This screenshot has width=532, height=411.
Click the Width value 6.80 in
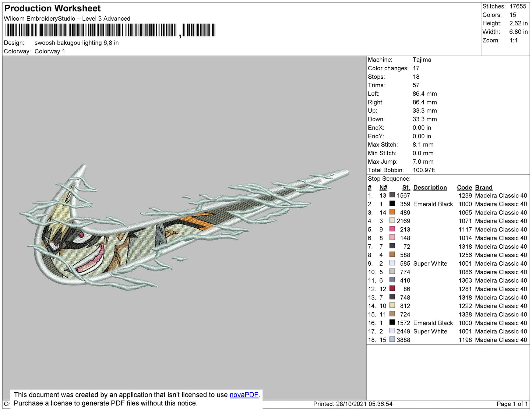[518, 32]
